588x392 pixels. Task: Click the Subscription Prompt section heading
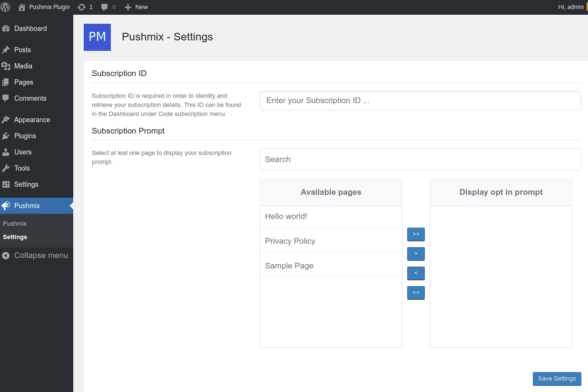(x=128, y=131)
